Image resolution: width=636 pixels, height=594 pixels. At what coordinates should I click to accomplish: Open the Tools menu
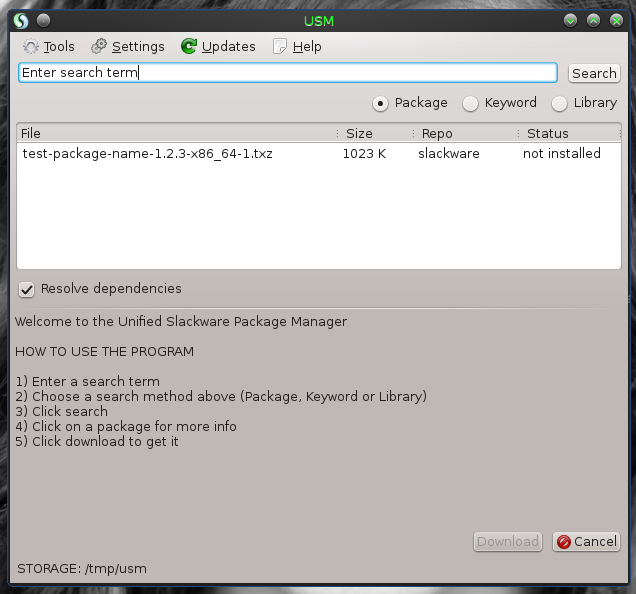(x=49, y=47)
